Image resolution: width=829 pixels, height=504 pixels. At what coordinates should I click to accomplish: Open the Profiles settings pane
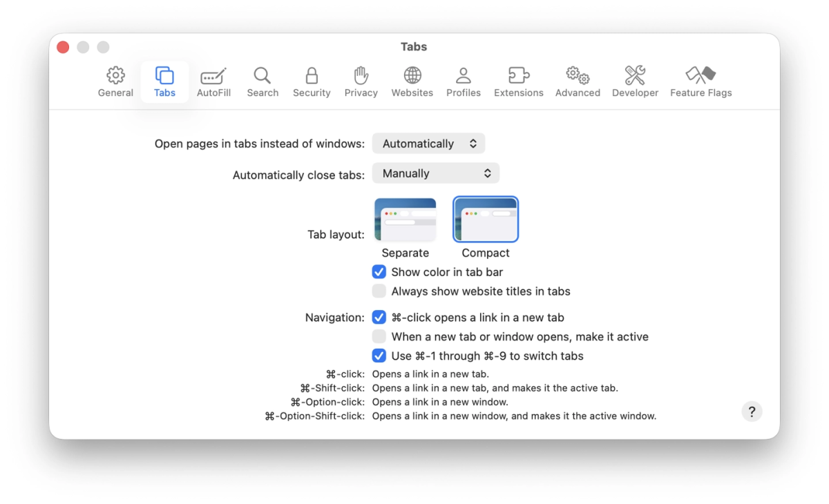pyautogui.click(x=463, y=82)
